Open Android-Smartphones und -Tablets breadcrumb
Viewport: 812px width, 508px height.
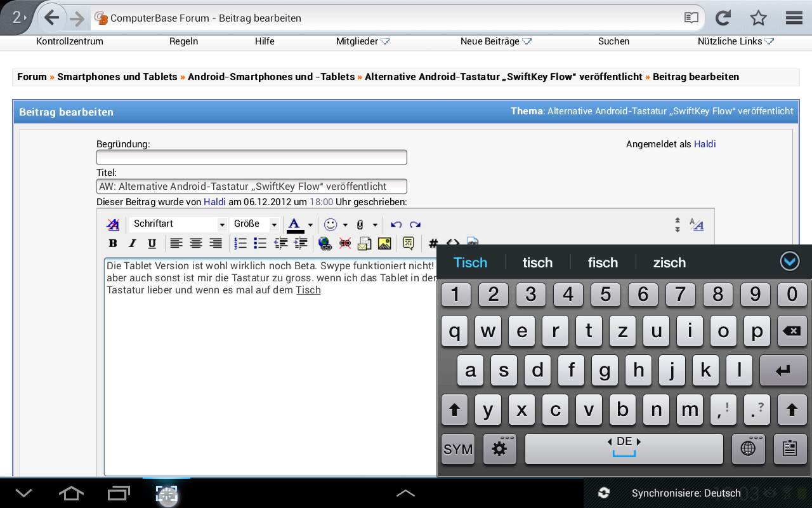coord(272,77)
